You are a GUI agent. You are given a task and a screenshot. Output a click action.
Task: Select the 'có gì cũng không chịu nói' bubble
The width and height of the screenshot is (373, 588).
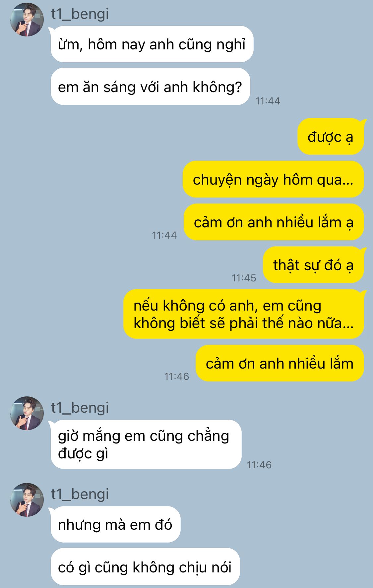[x=145, y=567]
